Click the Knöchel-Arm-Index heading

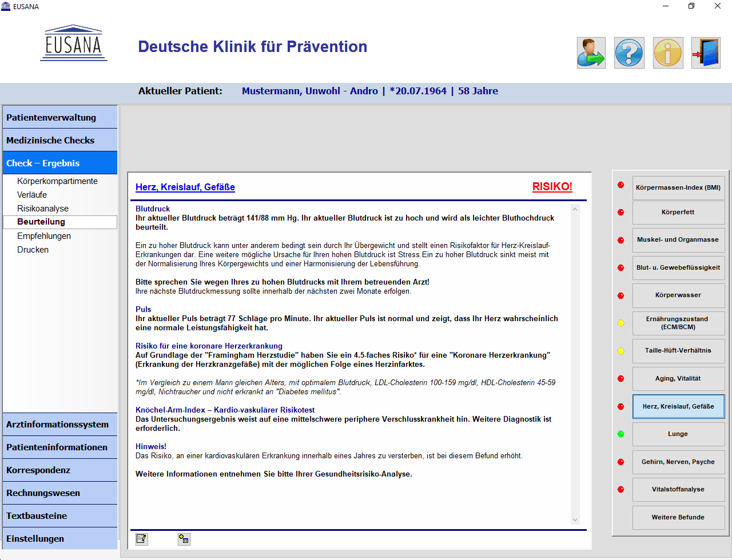pyautogui.click(x=225, y=410)
